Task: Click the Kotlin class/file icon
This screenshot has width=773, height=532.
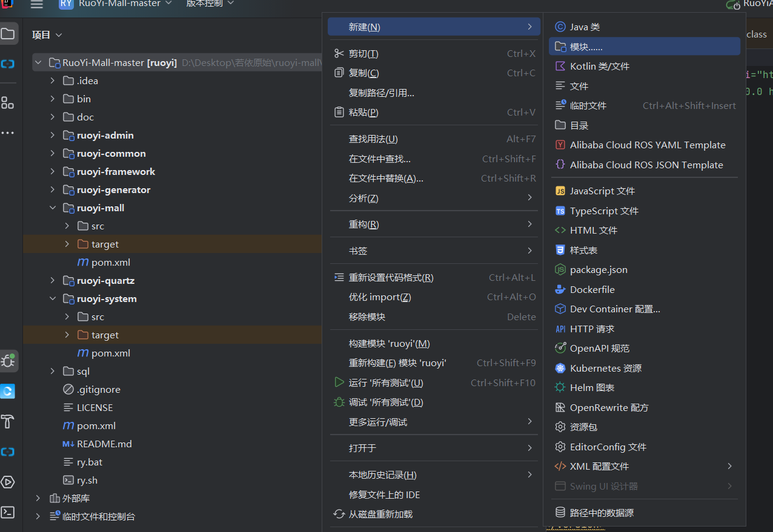Action: (560, 66)
